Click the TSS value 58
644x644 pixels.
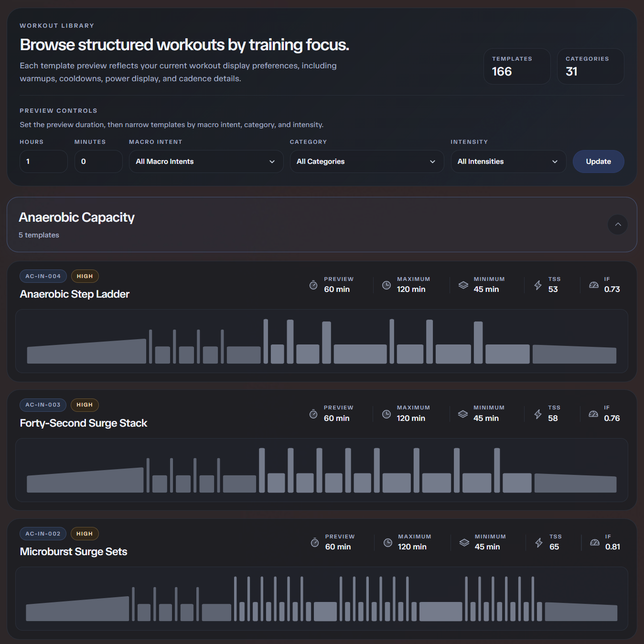(x=553, y=419)
